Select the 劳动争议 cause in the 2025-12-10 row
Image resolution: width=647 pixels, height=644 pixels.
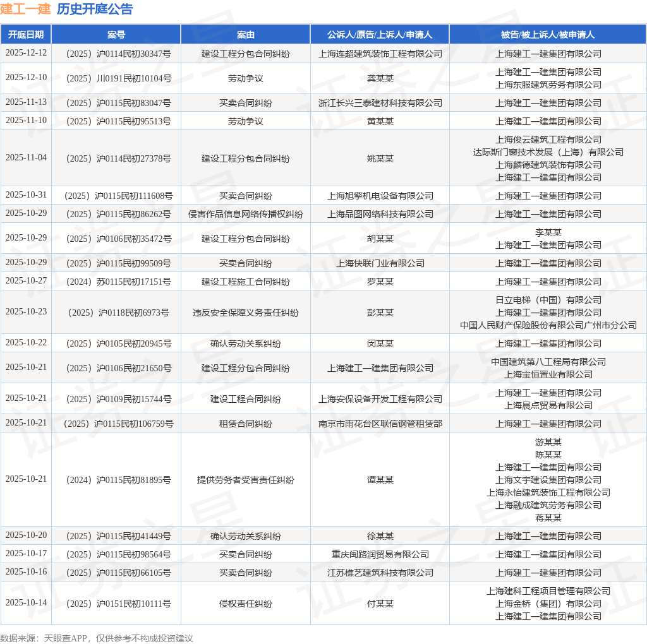click(245, 78)
